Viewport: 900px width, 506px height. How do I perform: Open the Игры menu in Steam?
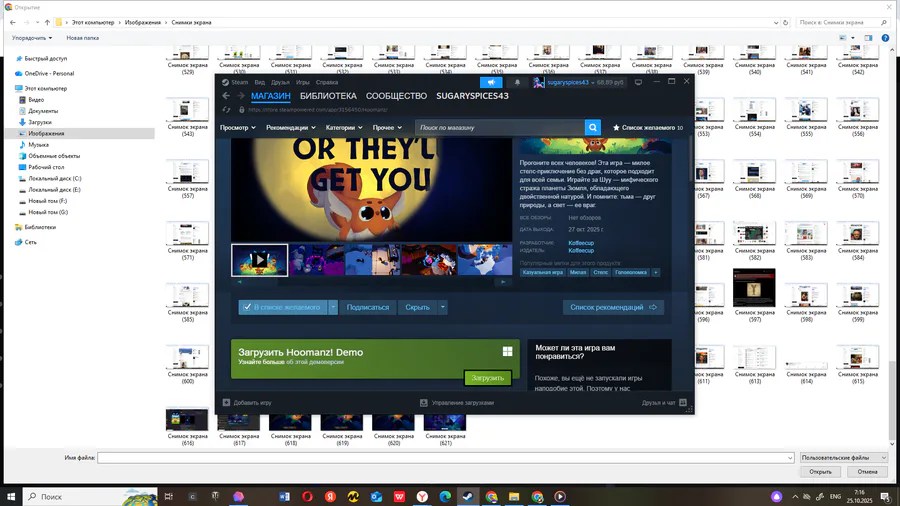(x=302, y=82)
